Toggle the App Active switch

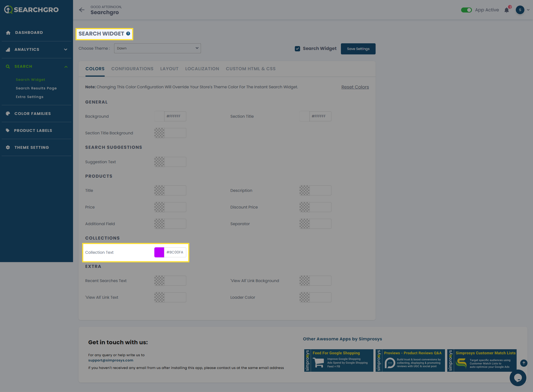(466, 10)
